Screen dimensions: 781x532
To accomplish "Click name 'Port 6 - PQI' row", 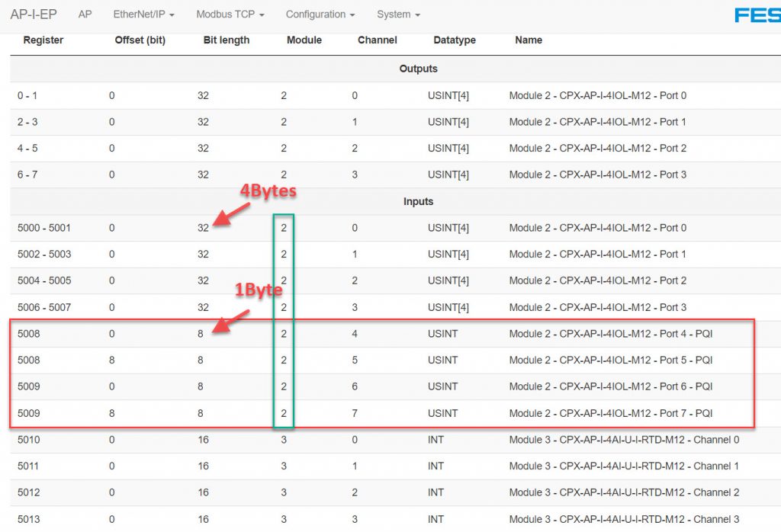I will pos(611,386).
